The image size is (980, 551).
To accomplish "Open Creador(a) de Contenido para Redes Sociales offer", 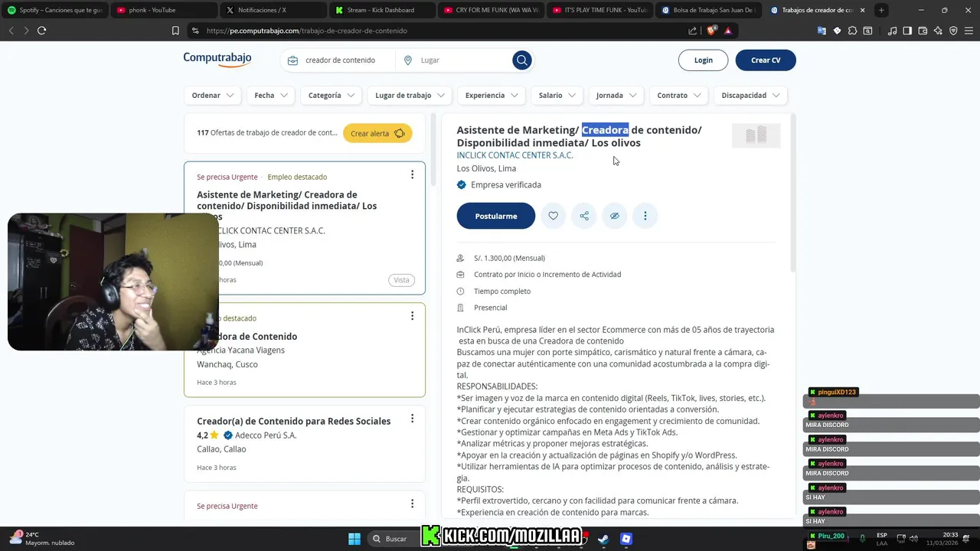I will click(293, 421).
